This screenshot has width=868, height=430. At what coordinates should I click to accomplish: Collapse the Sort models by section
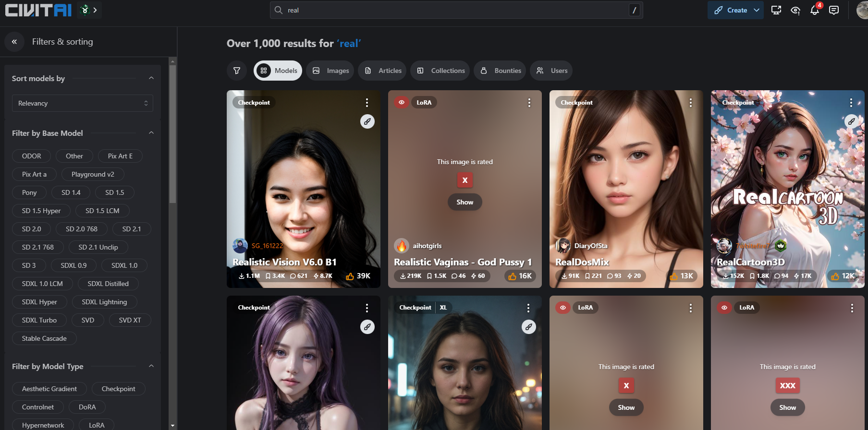[151, 78]
